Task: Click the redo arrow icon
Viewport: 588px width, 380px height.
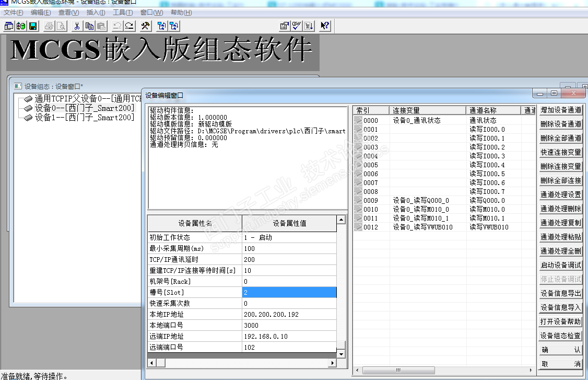Action: (x=130, y=26)
